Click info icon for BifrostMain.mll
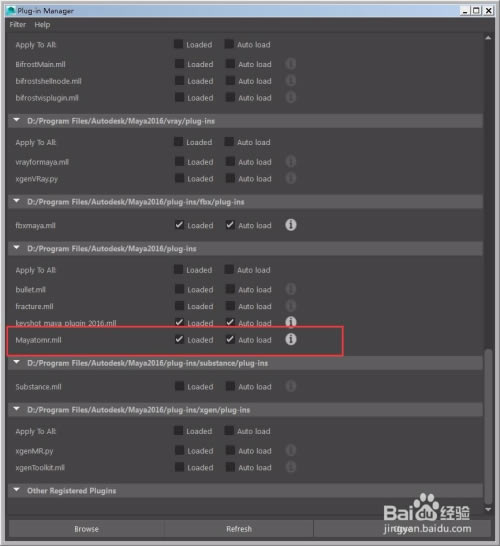500x546 pixels. point(291,64)
